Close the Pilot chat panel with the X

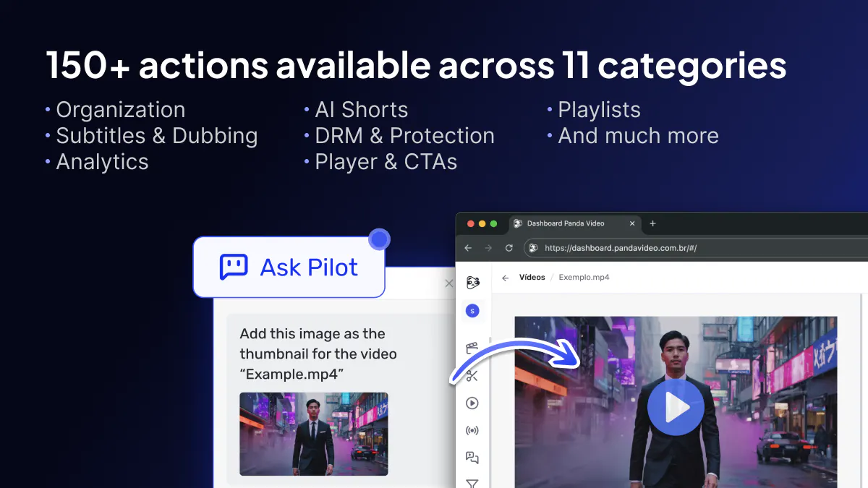(x=448, y=283)
